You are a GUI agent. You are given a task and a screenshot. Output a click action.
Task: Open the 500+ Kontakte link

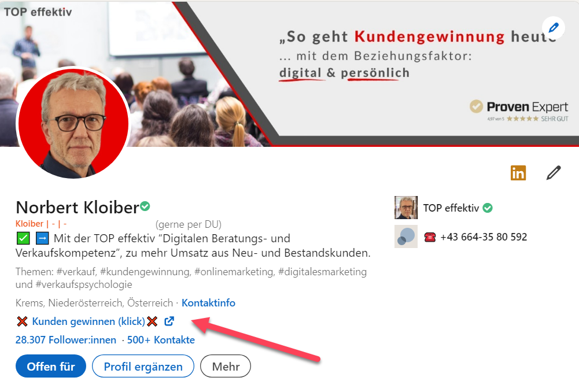[x=161, y=339]
